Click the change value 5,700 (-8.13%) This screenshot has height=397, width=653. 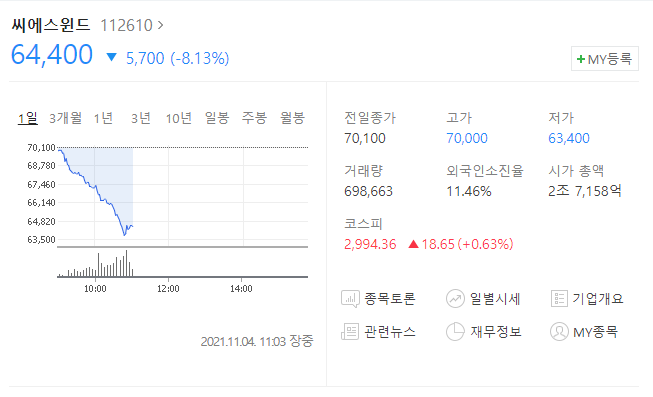[177, 58]
